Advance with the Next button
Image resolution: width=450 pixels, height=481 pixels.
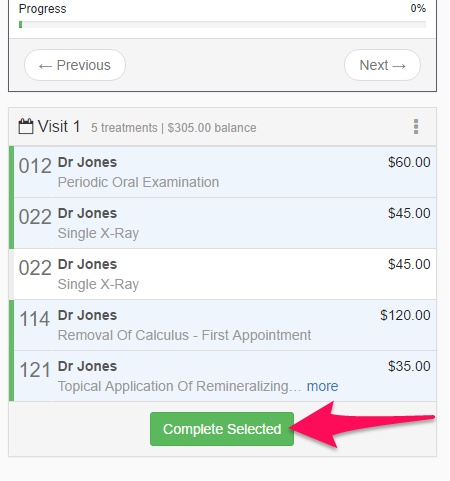coord(382,65)
